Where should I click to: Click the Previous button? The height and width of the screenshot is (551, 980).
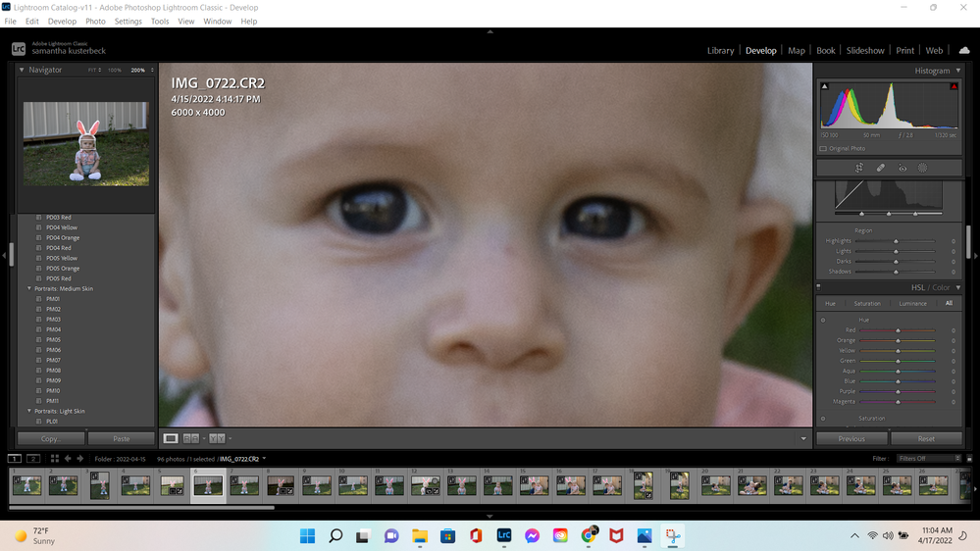[851, 438]
